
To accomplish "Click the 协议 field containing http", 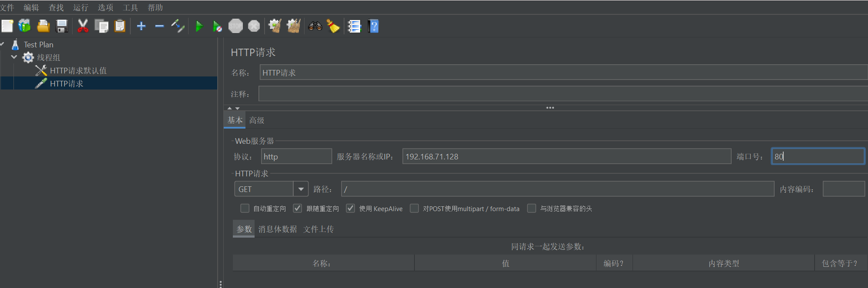I will [296, 156].
